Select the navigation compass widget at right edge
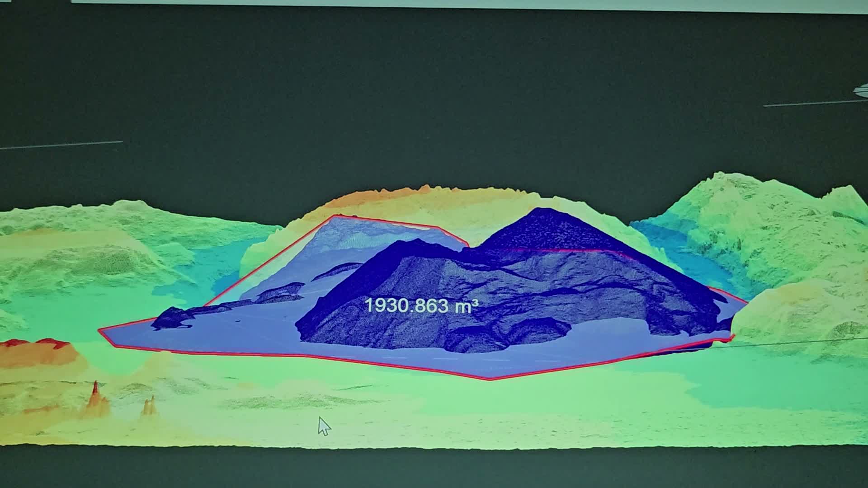 pos(860,91)
